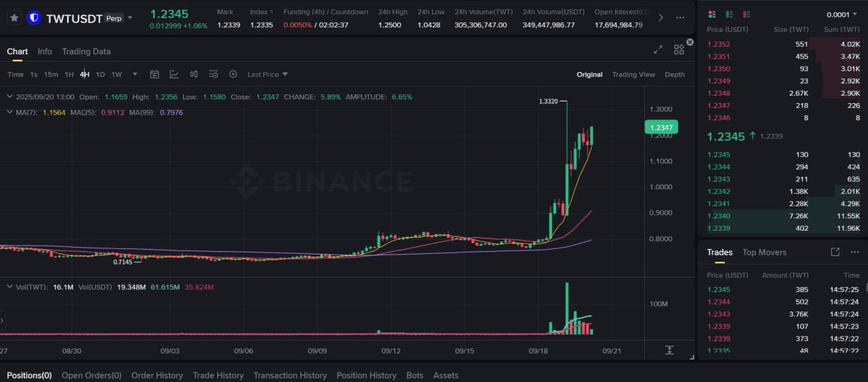Close the chart panel with X icon
The image size is (868, 382).
click(x=690, y=42)
